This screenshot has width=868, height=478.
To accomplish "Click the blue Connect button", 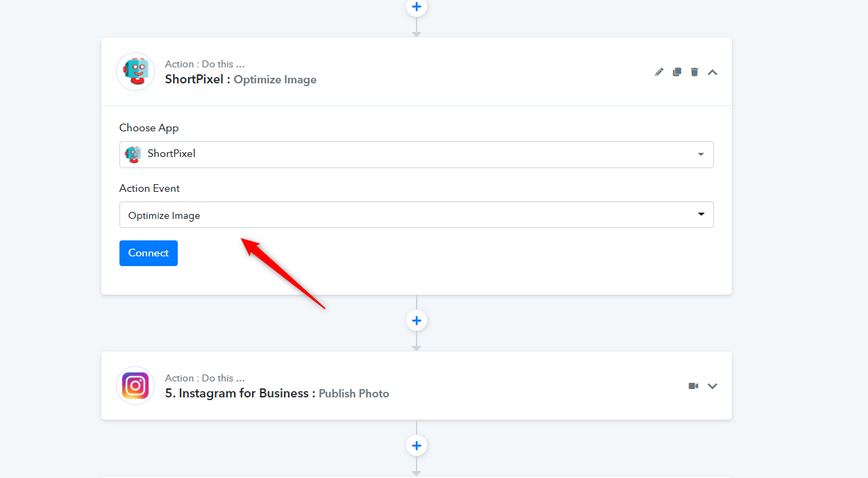I will 149,253.
